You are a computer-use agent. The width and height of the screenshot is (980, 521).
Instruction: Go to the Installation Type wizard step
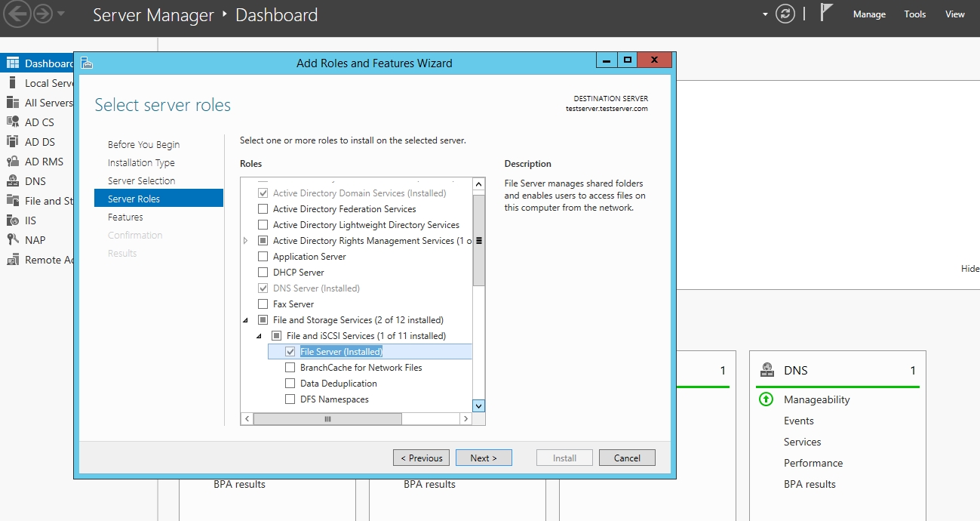pyautogui.click(x=141, y=163)
